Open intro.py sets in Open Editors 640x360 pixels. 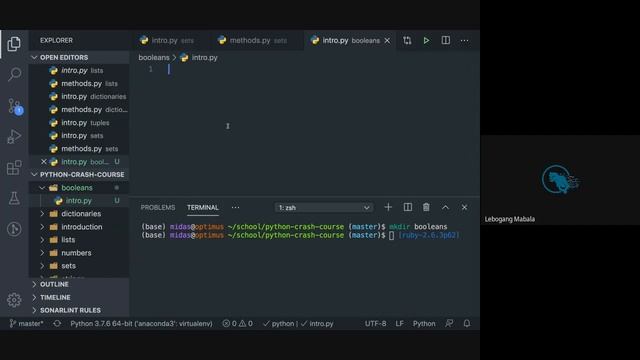79,136
